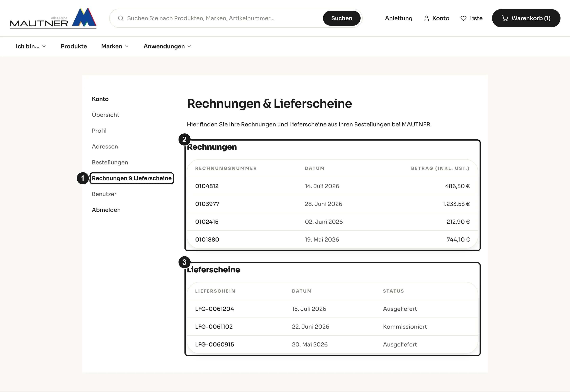The width and height of the screenshot is (570, 392).
Task: Go to Bestellungen in account sidebar
Action: [110, 162]
